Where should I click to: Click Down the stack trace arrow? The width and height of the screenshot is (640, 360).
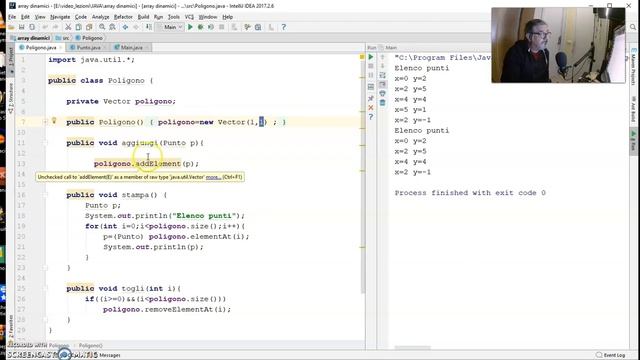[382, 66]
